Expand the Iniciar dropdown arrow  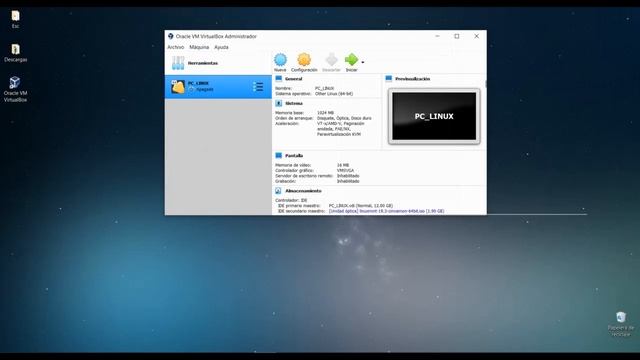363,62
